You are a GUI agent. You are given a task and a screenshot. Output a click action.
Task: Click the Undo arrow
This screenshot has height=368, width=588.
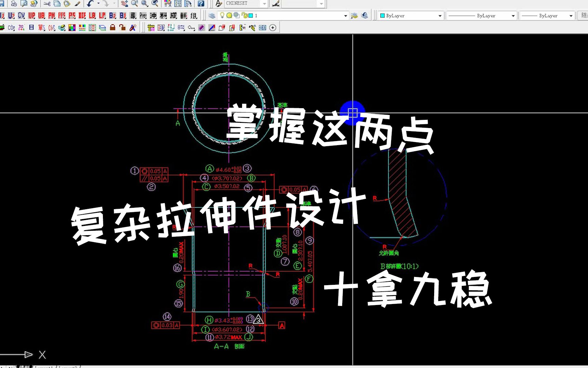tap(90, 4)
